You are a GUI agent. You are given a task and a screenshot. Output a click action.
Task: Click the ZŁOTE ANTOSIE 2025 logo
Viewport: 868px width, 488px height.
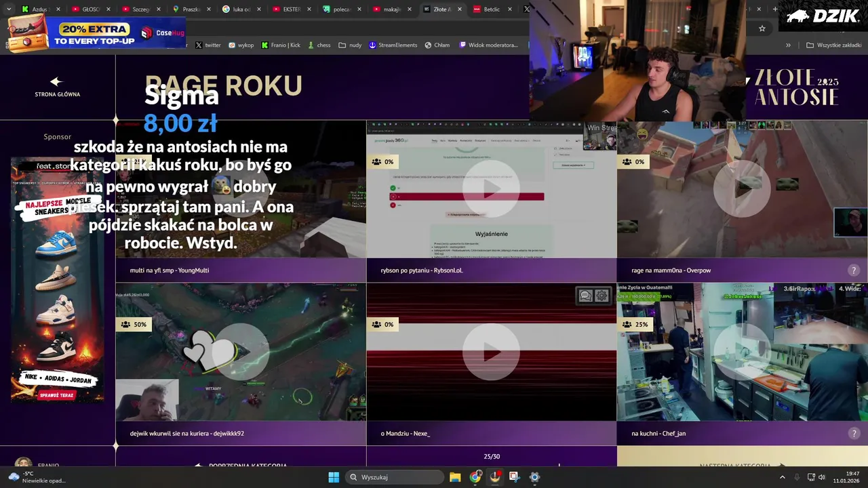coord(797,87)
